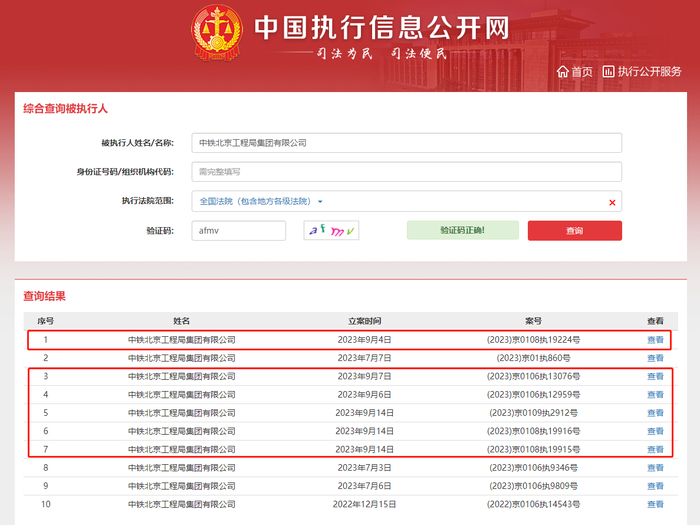This screenshot has width=700, height=525.
Task: Select case number (2023)京0106执9346号
Action: [533, 468]
